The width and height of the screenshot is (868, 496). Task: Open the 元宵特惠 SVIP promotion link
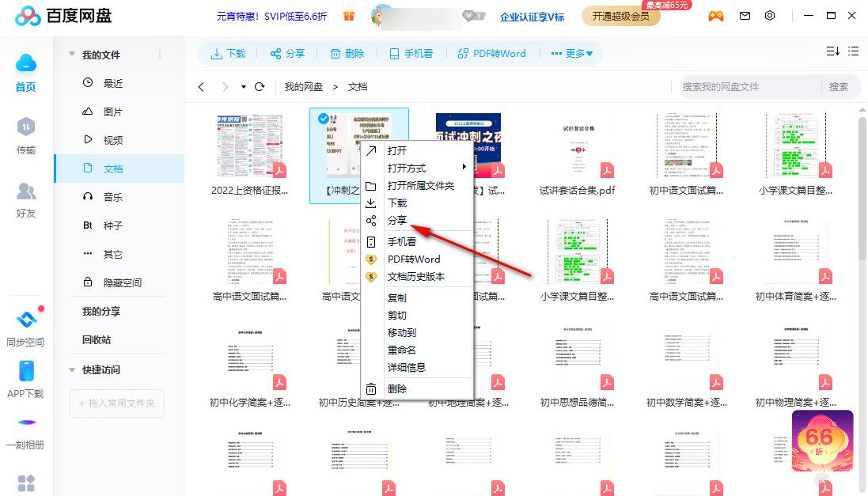pos(271,17)
